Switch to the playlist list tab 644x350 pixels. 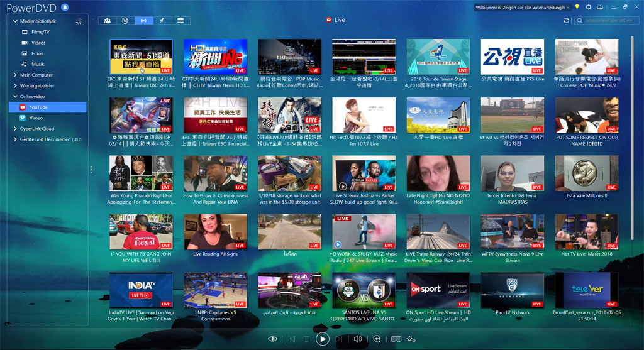[180, 21]
